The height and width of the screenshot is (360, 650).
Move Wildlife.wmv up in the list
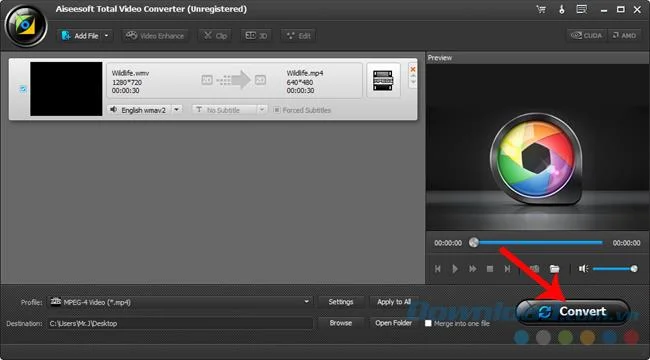tap(412, 76)
